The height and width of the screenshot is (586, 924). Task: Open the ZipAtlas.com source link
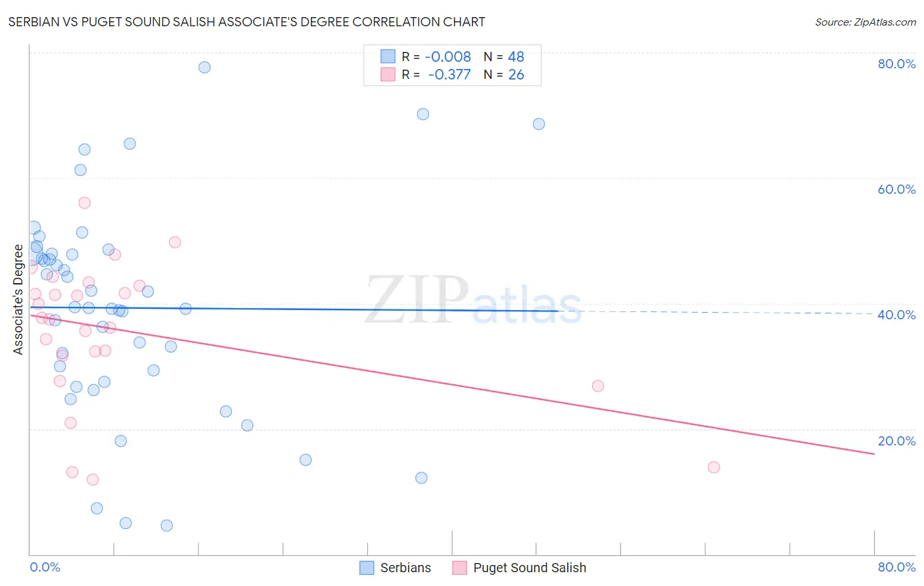click(x=866, y=22)
